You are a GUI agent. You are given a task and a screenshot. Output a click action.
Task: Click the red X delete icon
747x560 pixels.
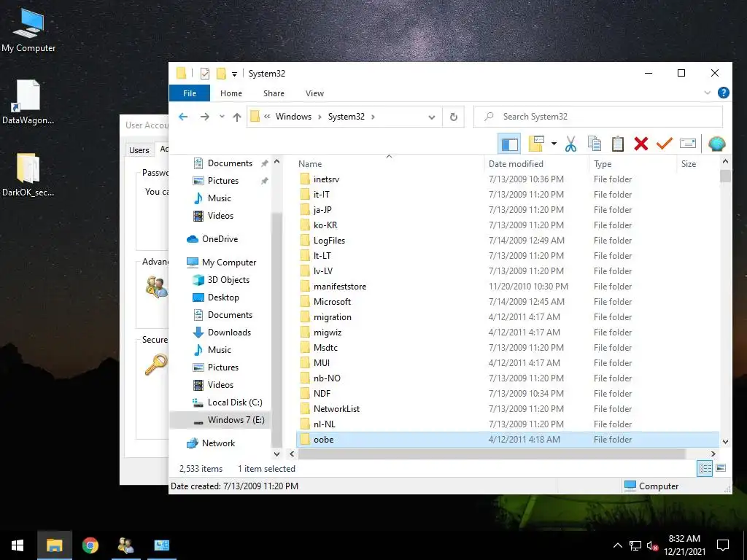tap(640, 144)
